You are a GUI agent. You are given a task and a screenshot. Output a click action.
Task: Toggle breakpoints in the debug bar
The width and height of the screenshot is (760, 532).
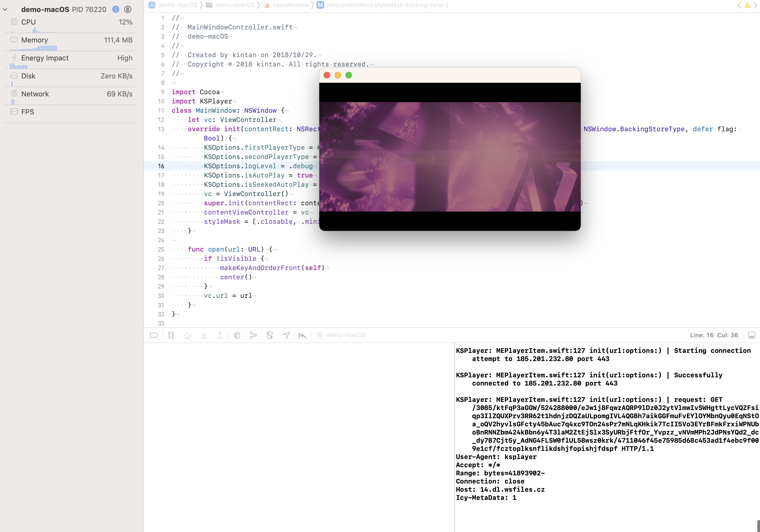154,335
